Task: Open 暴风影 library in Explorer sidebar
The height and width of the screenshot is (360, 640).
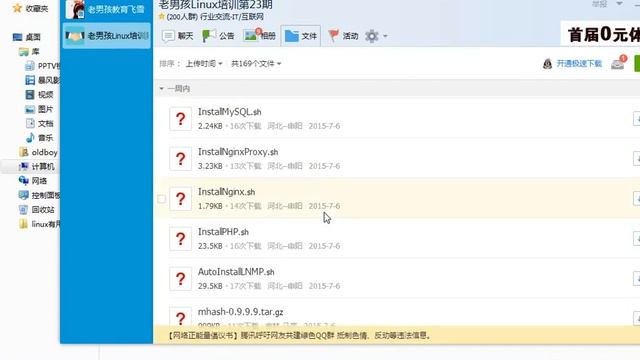Action: pyautogui.click(x=42, y=80)
